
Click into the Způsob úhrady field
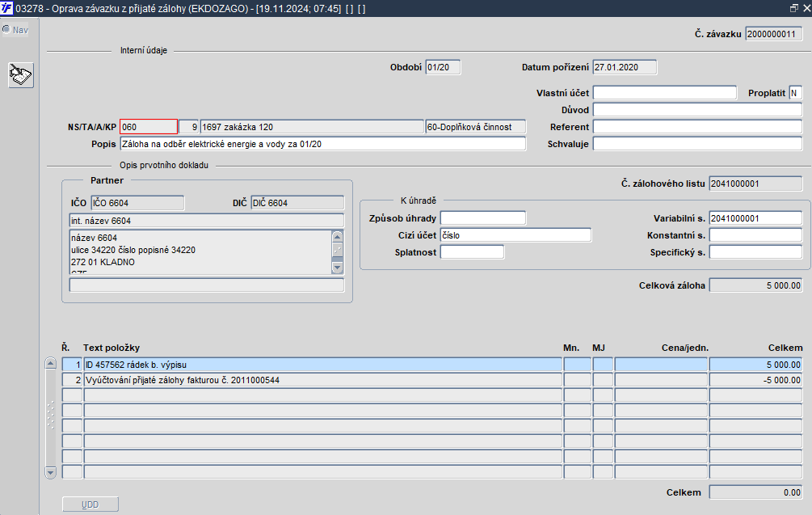click(x=482, y=218)
